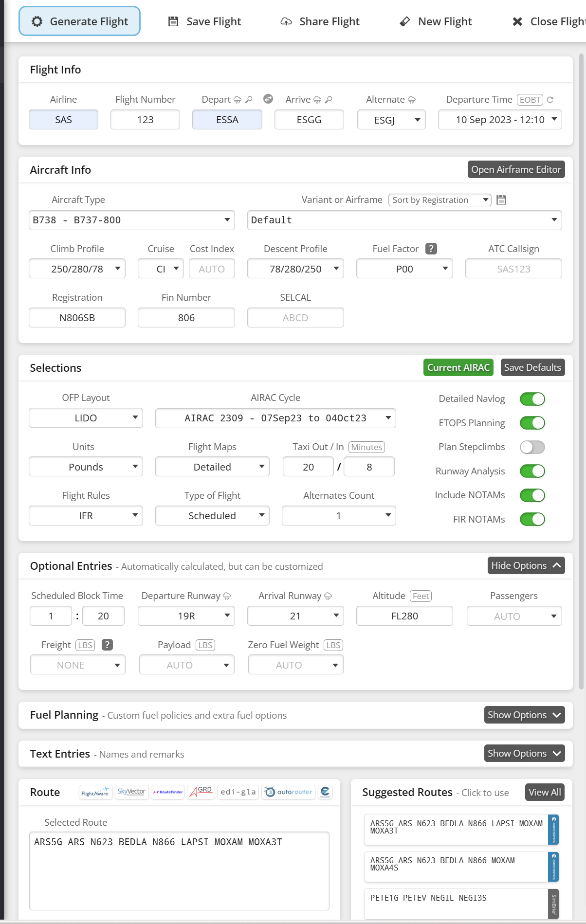Image resolution: width=586 pixels, height=924 pixels.
Task: Swap departure and arrival airports
Action: point(268,99)
